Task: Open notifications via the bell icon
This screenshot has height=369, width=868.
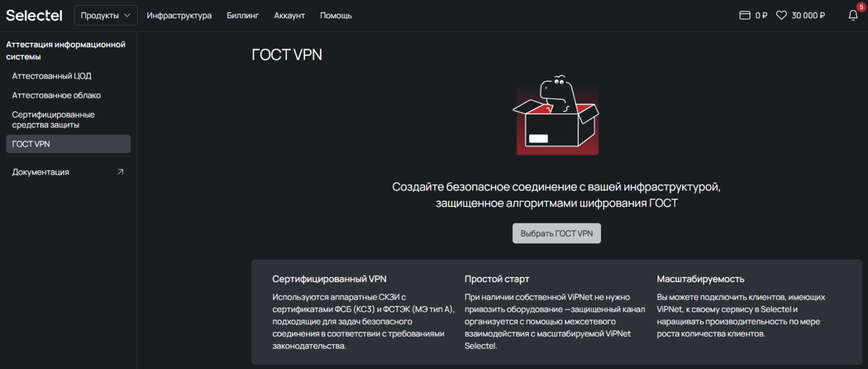Action: pyautogui.click(x=853, y=16)
